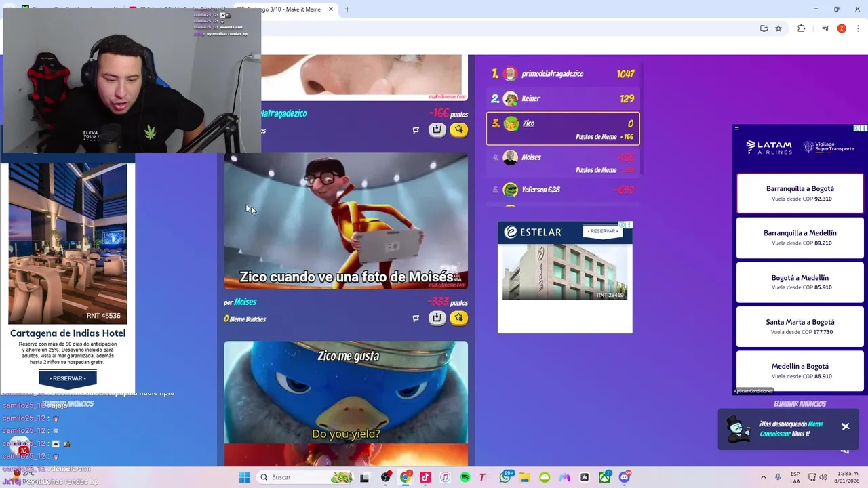This screenshot has width=868, height=488.
Task: Click Zico's name in the leaderboard
Action: click(529, 123)
